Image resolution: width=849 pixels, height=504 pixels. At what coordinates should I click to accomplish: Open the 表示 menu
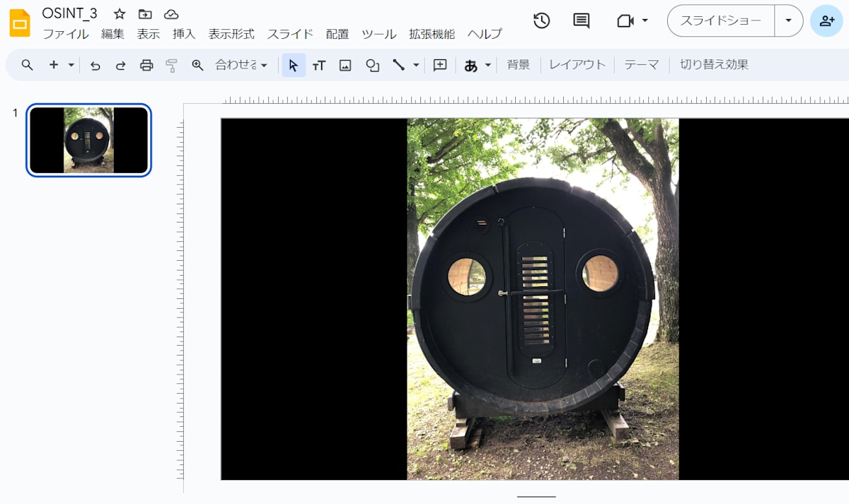[149, 34]
